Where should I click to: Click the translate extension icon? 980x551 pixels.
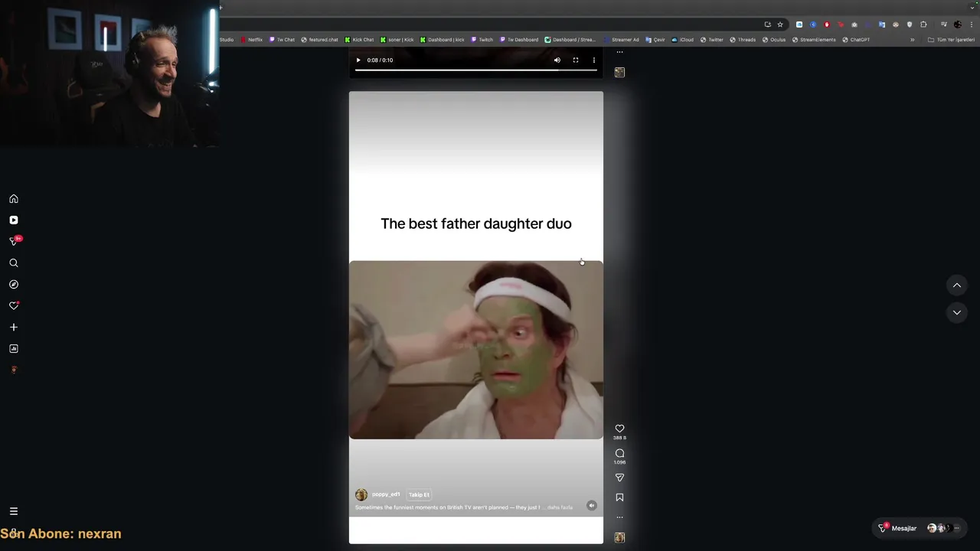point(882,24)
